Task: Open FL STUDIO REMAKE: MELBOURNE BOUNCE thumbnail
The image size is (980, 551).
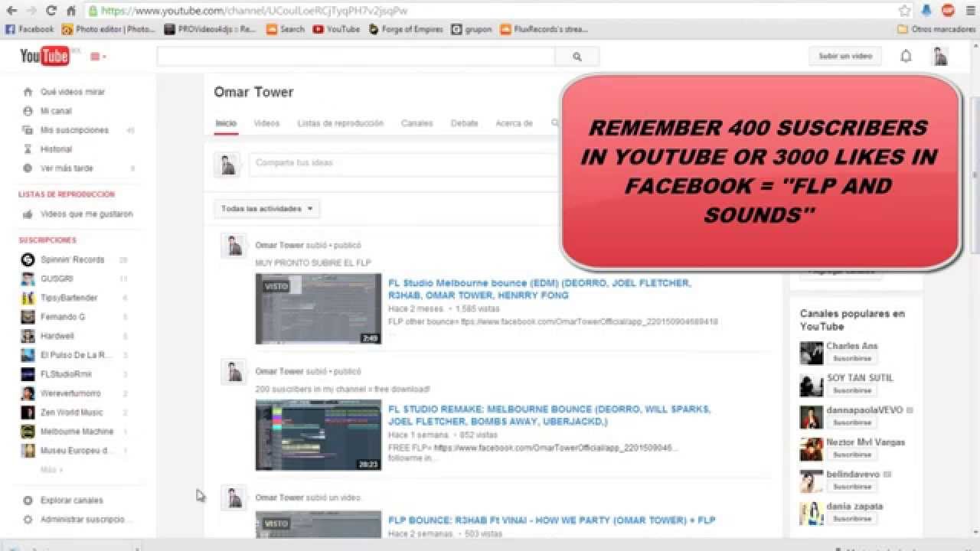Action: [318, 435]
